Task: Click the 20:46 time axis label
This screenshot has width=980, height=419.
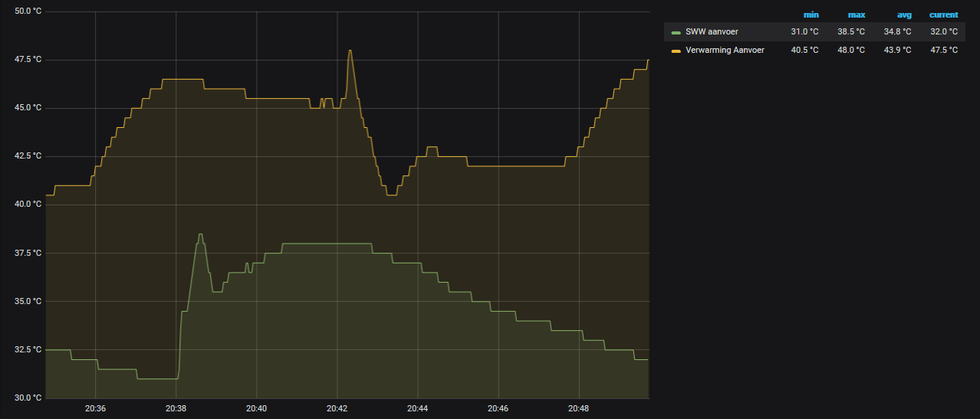Action: pos(498,409)
